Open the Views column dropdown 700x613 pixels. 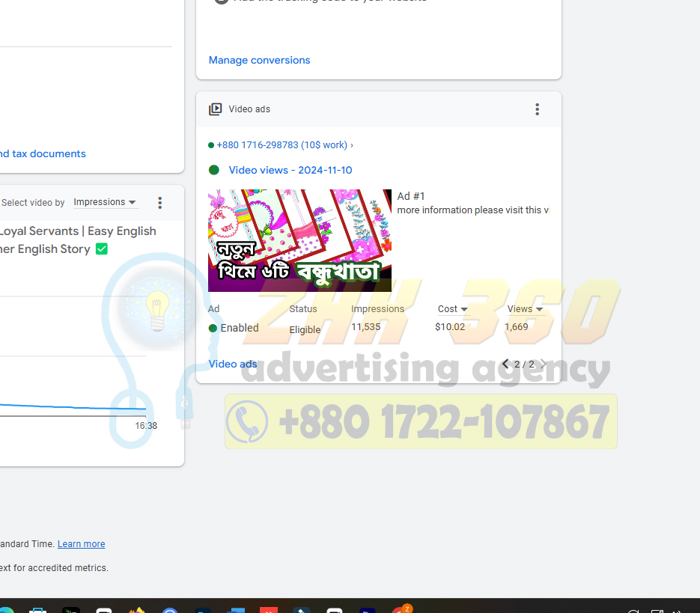(525, 309)
